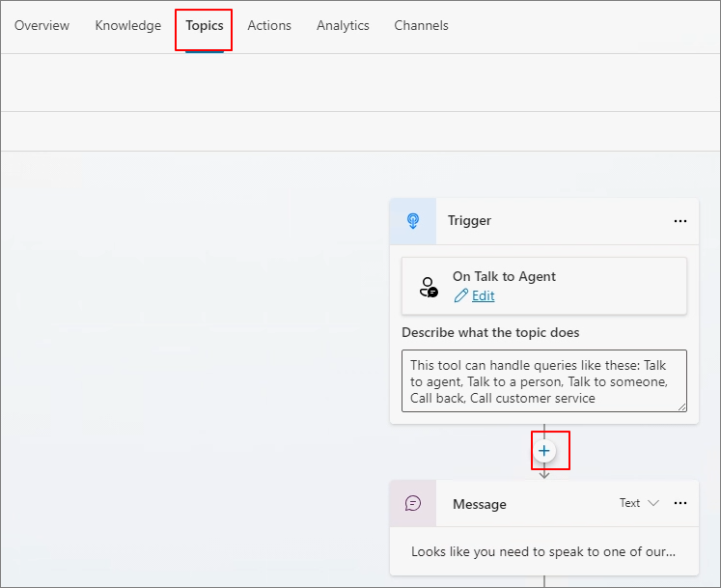This screenshot has width=721, height=588.
Task: Click the Message node title
Action: click(x=479, y=504)
